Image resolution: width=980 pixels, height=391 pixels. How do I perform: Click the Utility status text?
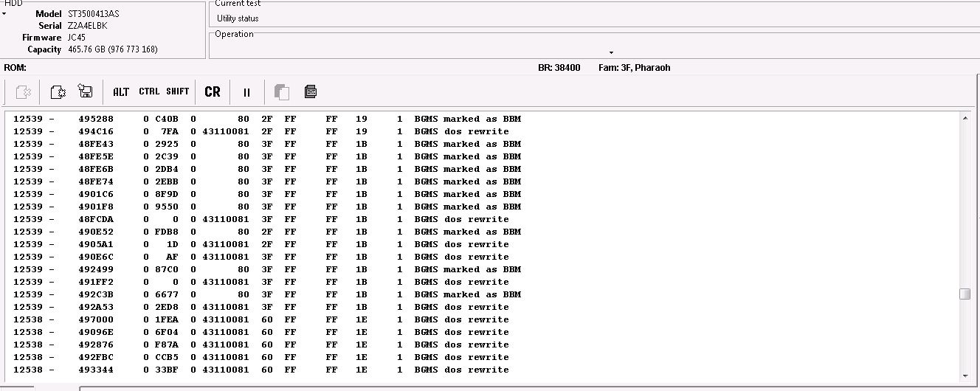[238, 18]
